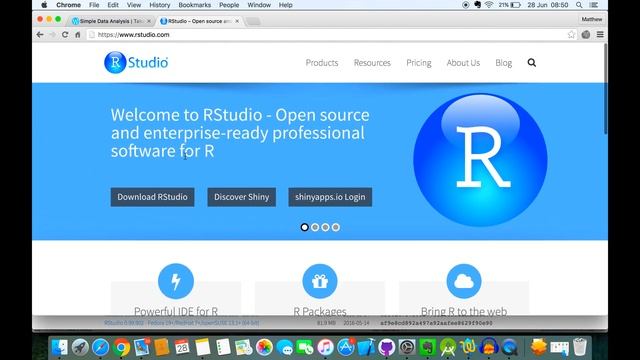Click the shinyapps.io Login button
The image size is (640, 360).
click(330, 197)
